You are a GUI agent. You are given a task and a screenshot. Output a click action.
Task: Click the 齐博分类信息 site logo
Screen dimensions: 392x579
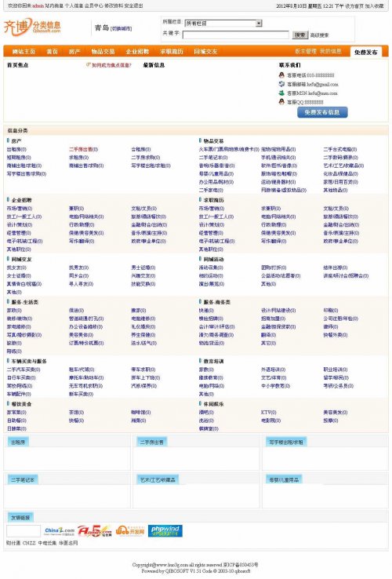(32, 26)
